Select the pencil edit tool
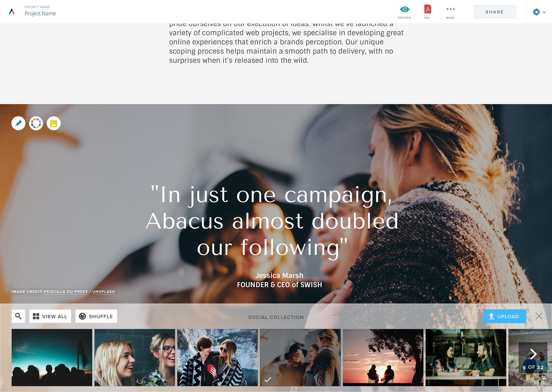Image resolution: width=552 pixels, height=392 pixels. [x=18, y=123]
